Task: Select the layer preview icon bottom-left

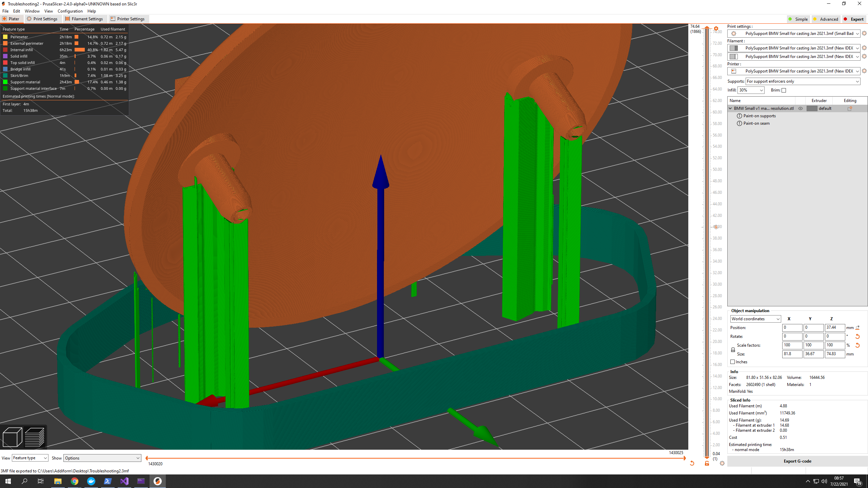Action: 35,437
